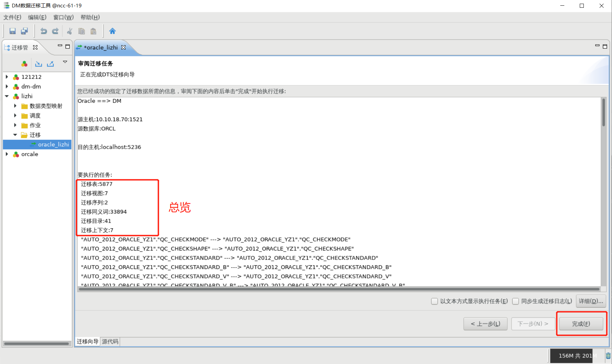Screen dimensions: 612x364
Task: Click the 详细(D)... button
Action: tap(591, 301)
